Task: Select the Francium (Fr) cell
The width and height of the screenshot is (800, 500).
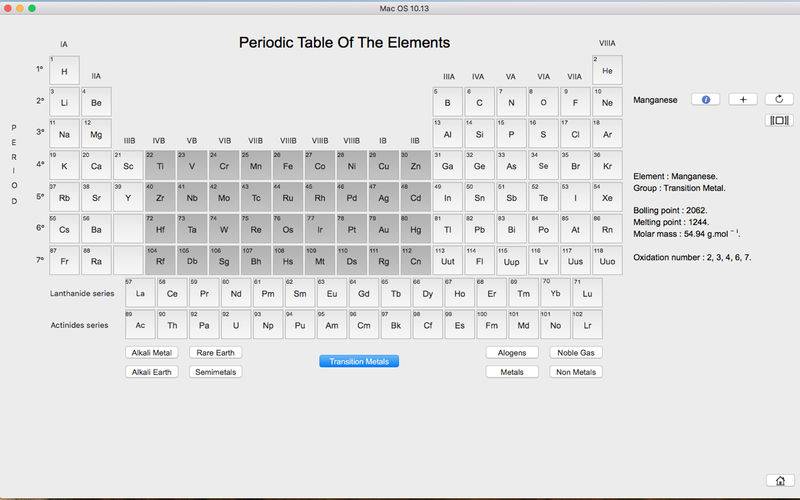Action: point(64,261)
